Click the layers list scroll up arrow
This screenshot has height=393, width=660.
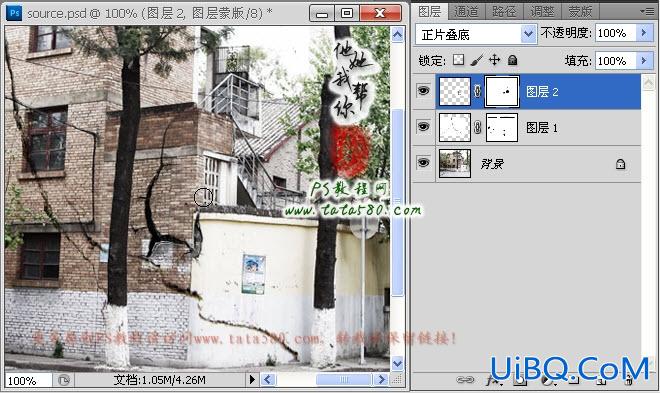click(x=648, y=83)
